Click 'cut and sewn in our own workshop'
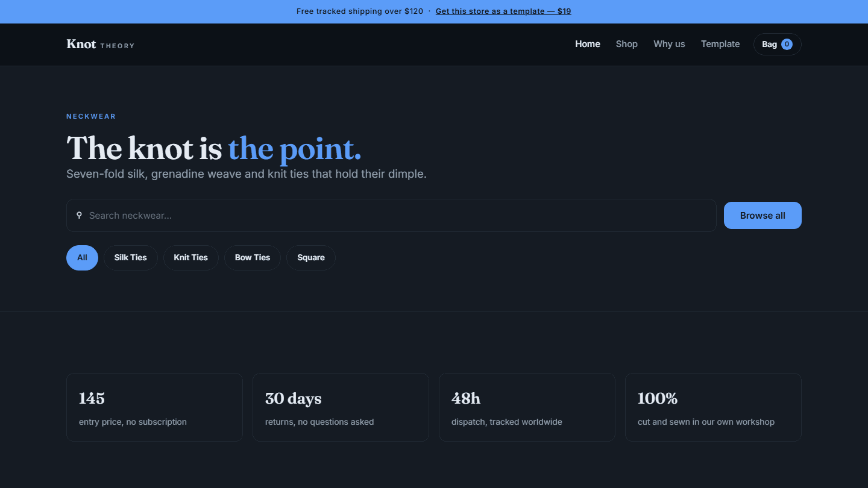868x488 pixels. point(706,422)
